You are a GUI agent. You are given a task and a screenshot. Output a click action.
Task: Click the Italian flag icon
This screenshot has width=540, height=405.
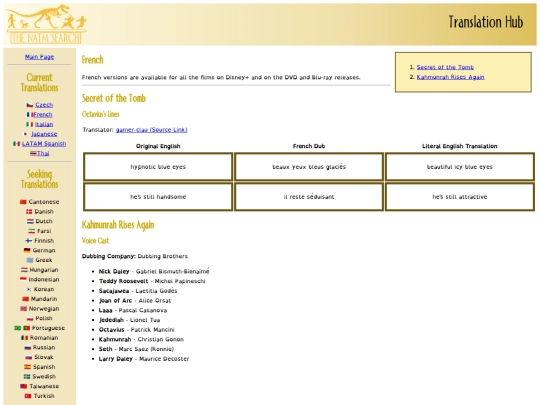pyautogui.click(x=30, y=124)
